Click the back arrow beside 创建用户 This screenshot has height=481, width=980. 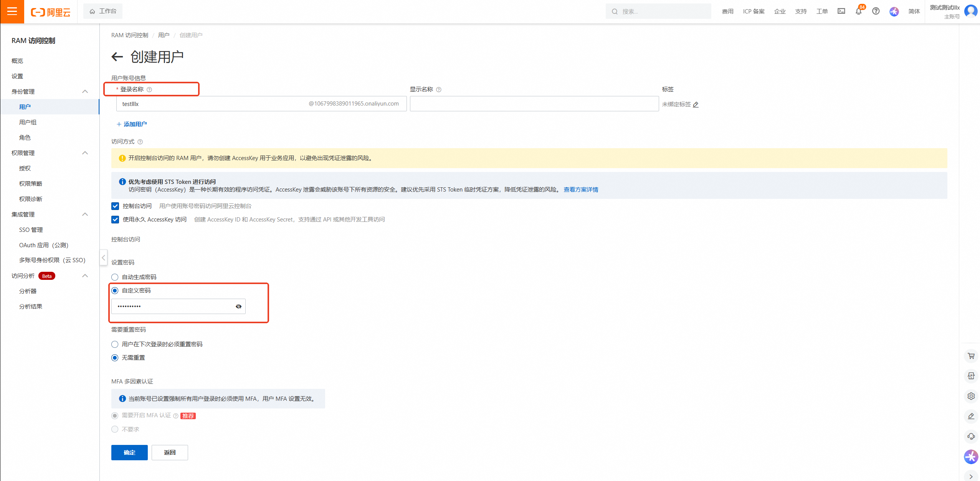click(x=117, y=57)
